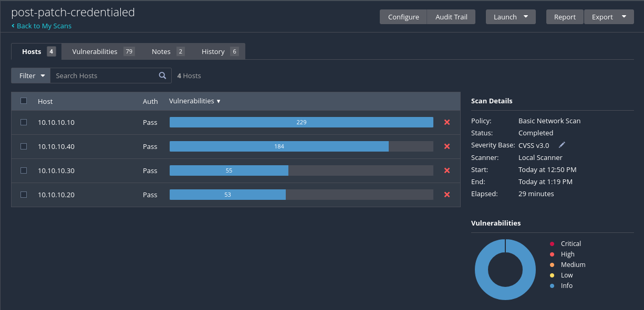The image size is (644, 310).
Task: Click the search magnifier icon
Action: 163,76
